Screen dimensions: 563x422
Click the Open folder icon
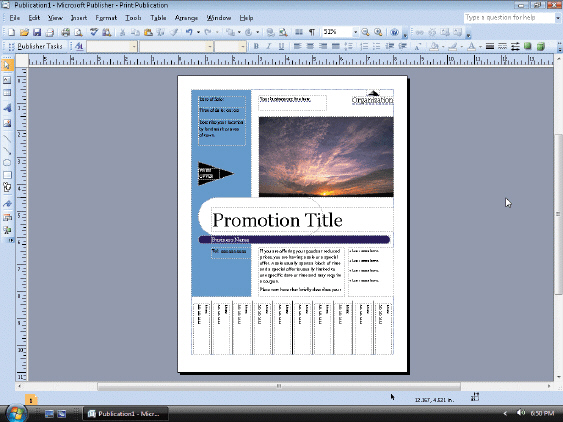[x=24, y=32]
